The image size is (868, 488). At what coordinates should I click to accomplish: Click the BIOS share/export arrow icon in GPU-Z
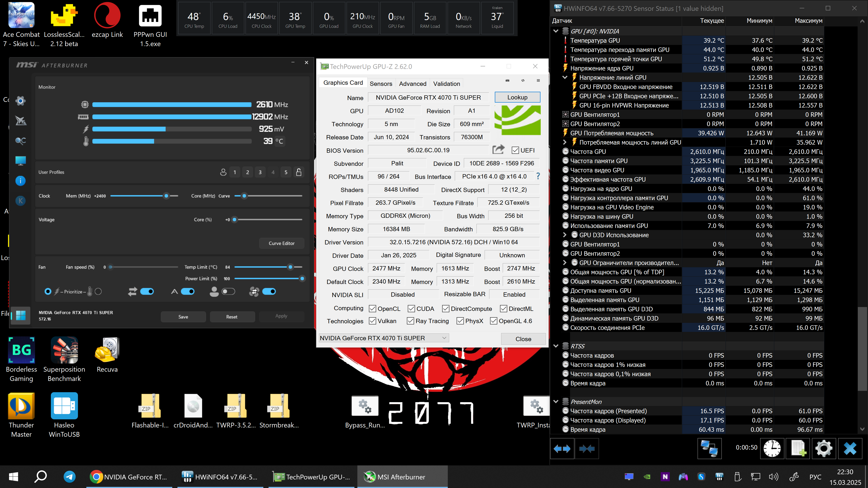[498, 150]
